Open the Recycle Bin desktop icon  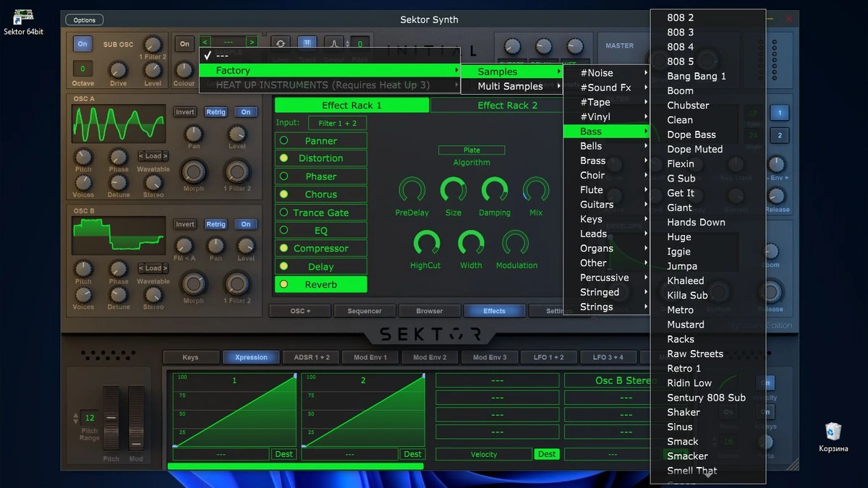[x=833, y=437]
